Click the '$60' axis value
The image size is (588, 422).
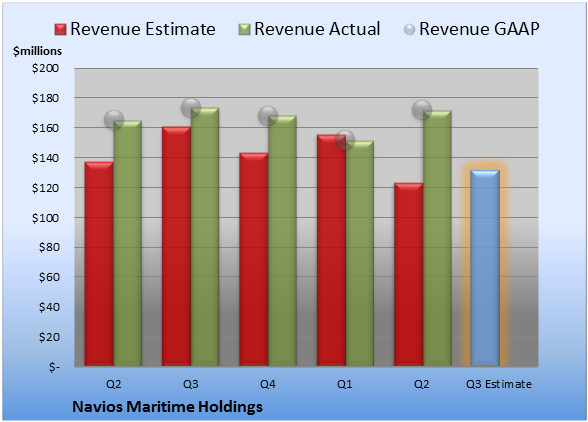(49, 277)
